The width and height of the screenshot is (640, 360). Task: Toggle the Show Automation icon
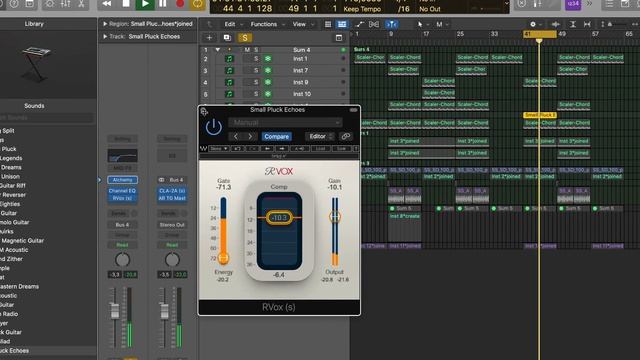pos(360,24)
